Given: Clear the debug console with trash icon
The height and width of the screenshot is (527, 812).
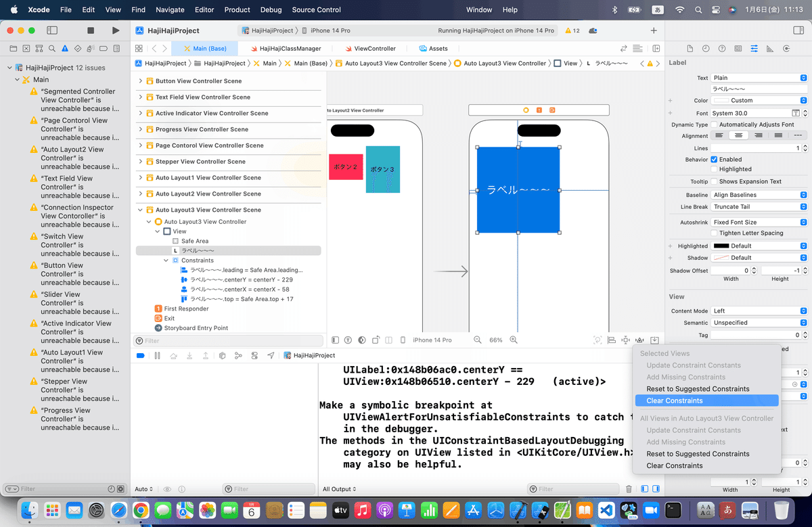Looking at the screenshot, I should click(x=629, y=489).
